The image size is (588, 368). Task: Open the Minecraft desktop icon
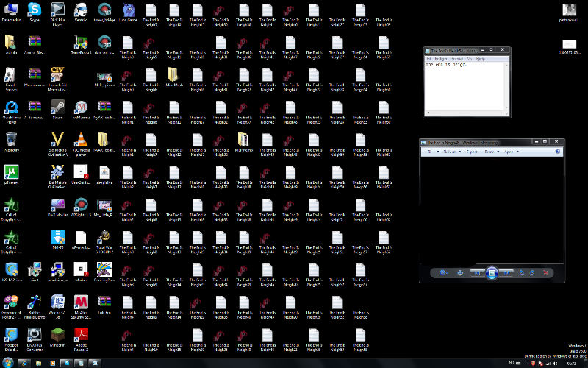click(x=57, y=337)
